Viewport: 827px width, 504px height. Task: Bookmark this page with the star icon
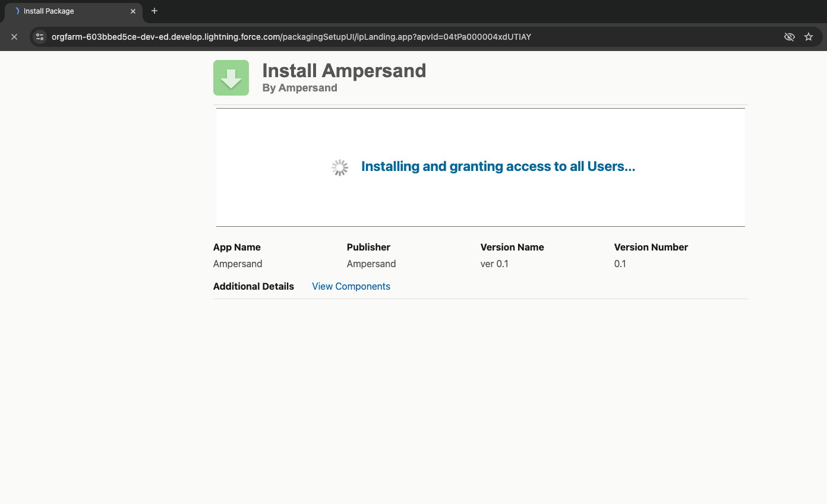point(809,37)
